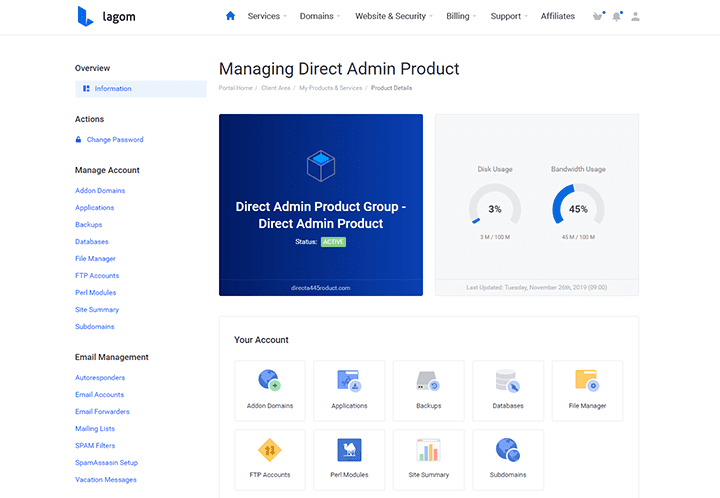The height and width of the screenshot is (498, 720).
Task: Click the Disk Usage 3% gauge
Action: (495, 204)
